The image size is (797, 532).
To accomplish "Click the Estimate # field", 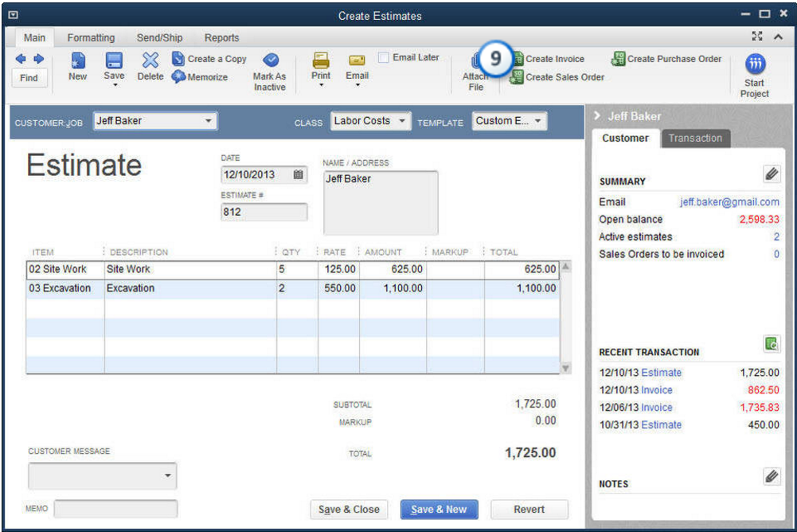I will 264,212.
